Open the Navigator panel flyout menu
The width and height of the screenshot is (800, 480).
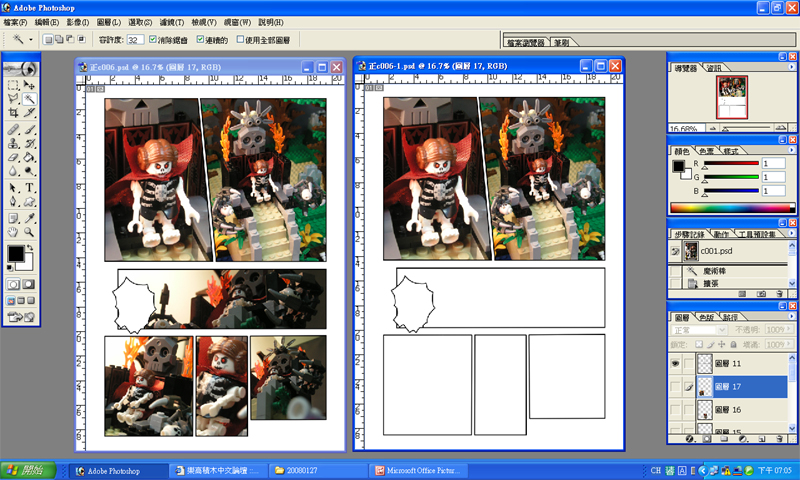(791, 67)
